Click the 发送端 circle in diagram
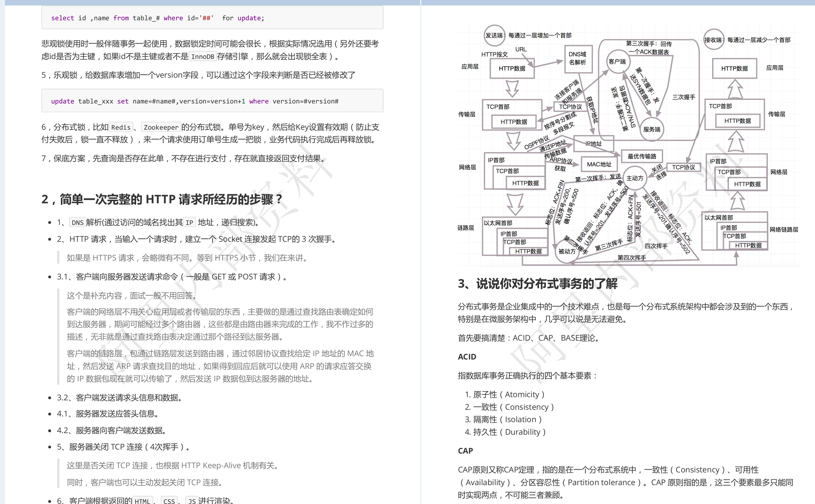The width and height of the screenshot is (815, 504). click(x=494, y=35)
